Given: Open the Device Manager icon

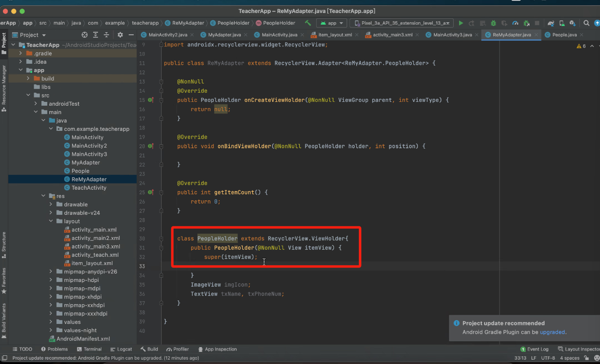Looking at the screenshot, I should point(562,23).
